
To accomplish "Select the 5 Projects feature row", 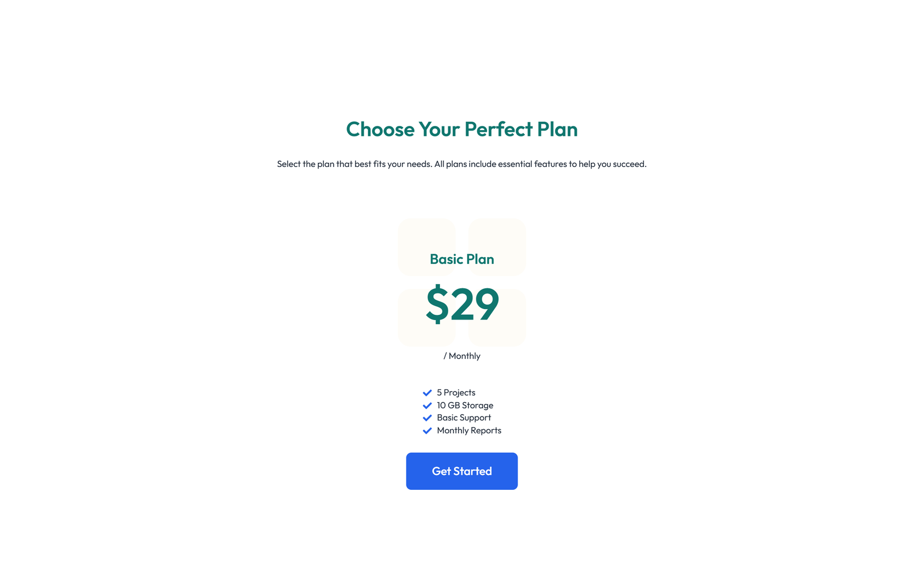I will coord(456,392).
